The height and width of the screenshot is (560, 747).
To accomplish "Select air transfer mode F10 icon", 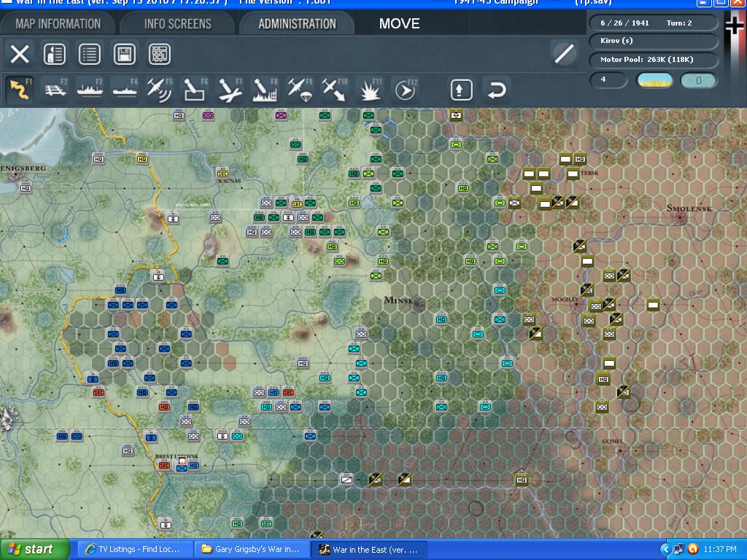I will point(334,89).
